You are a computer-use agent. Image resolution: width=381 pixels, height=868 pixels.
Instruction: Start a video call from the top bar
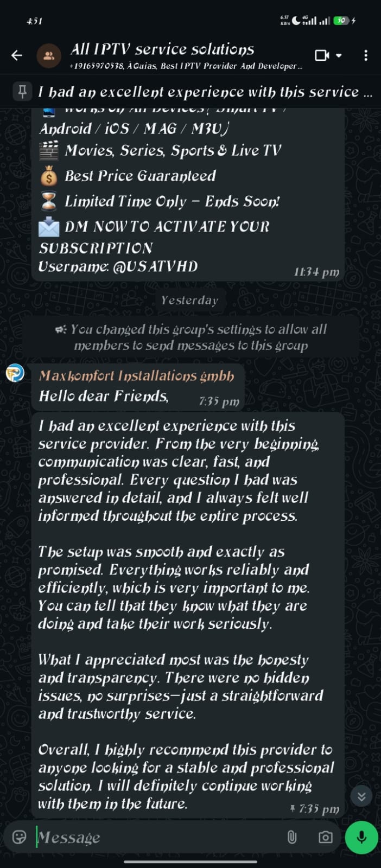[323, 55]
